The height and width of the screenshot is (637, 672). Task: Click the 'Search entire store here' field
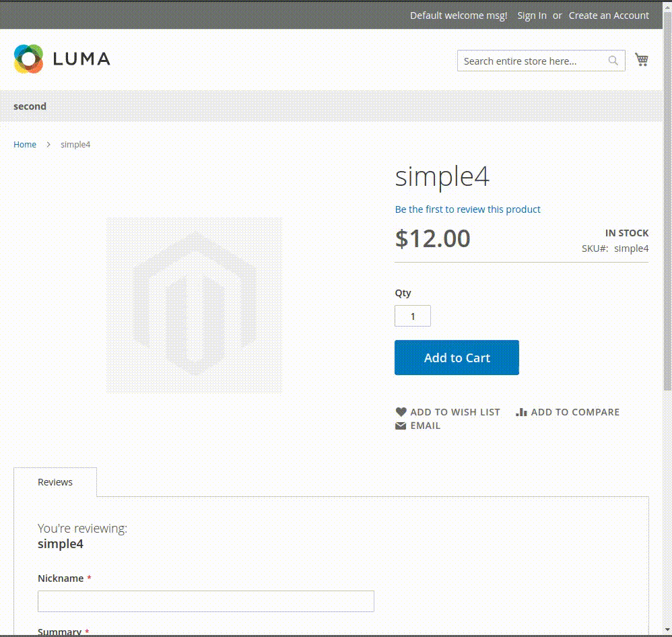pyautogui.click(x=532, y=61)
